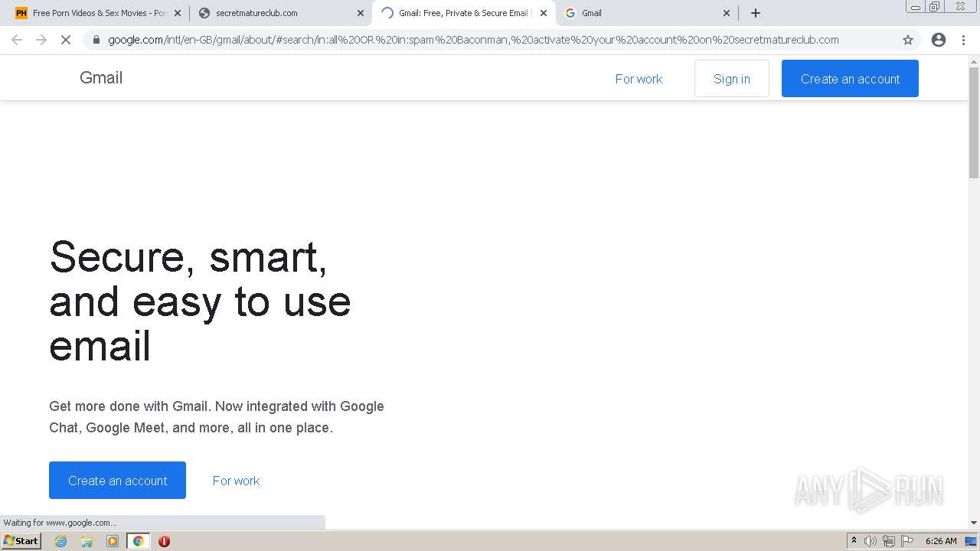This screenshot has height=551, width=980.
Task: Close the Gmail: Free, Private & Secure tab
Action: pyautogui.click(x=544, y=13)
